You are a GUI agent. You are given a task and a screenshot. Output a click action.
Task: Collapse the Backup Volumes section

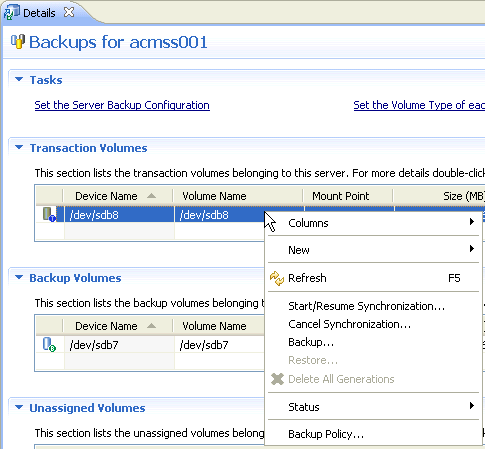pos(19,277)
